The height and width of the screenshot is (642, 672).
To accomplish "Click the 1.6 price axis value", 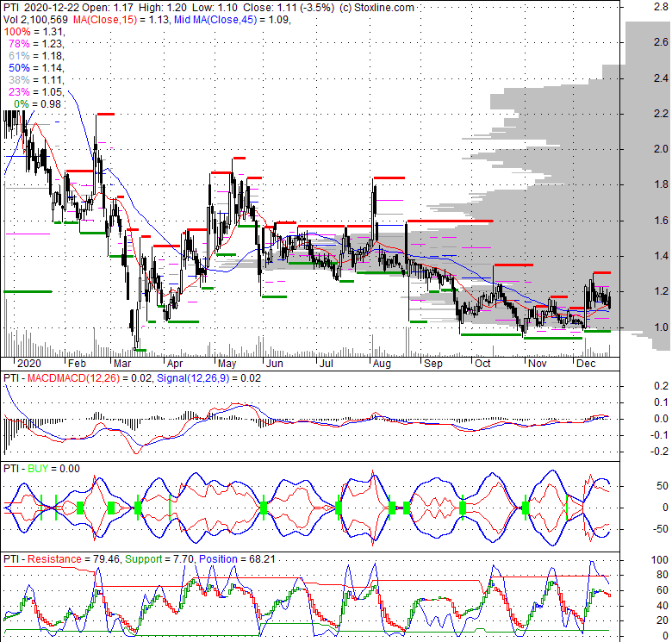I will [661, 221].
